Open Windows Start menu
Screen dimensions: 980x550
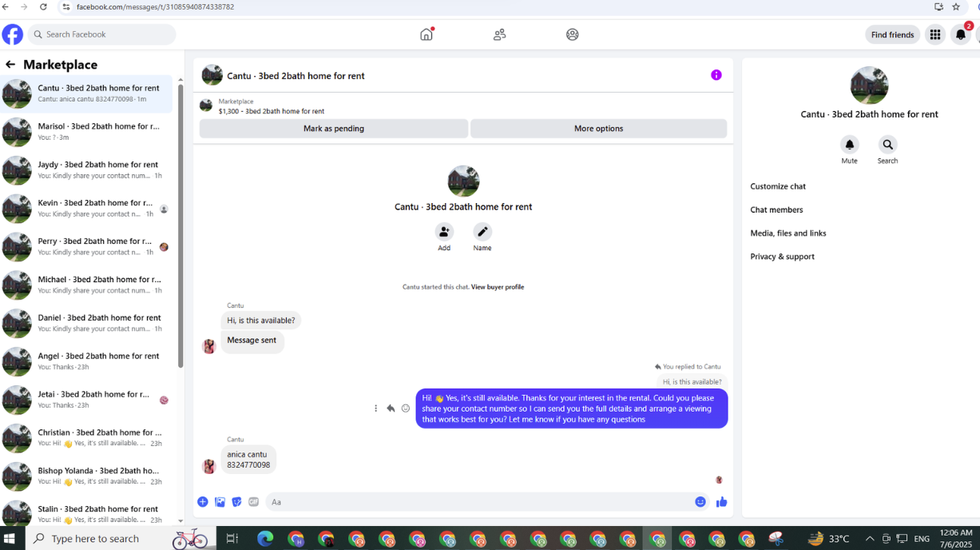[x=10, y=539]
